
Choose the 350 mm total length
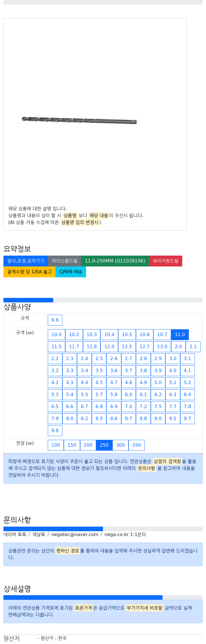click(136, 445)
